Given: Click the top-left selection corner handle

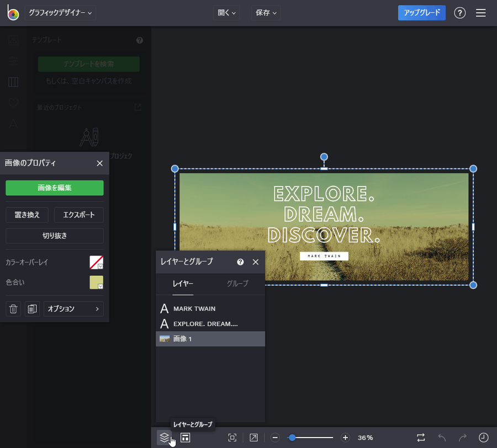Looking at the screenshot, I should click(175, 169).
